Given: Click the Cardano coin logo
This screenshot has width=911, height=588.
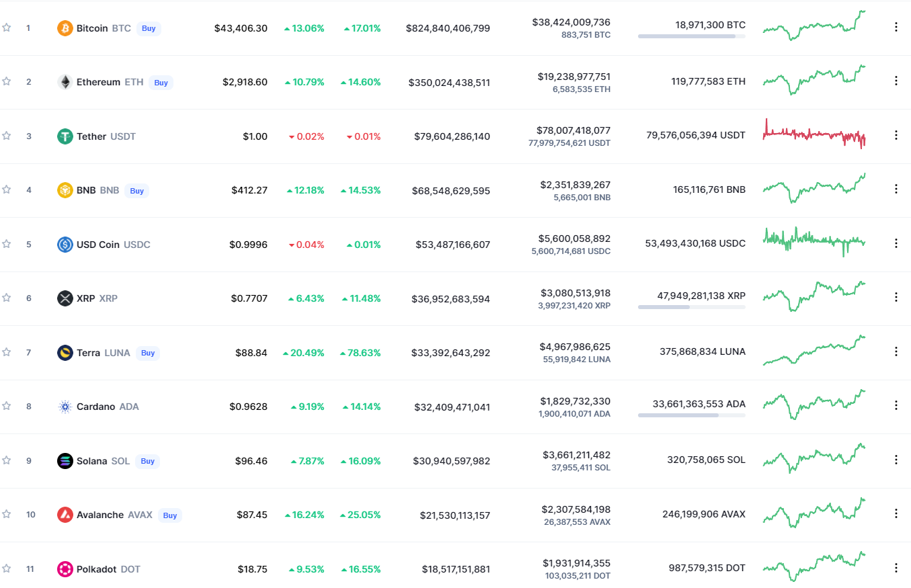Looking at the screenshot, I should [x=65, y=407].
